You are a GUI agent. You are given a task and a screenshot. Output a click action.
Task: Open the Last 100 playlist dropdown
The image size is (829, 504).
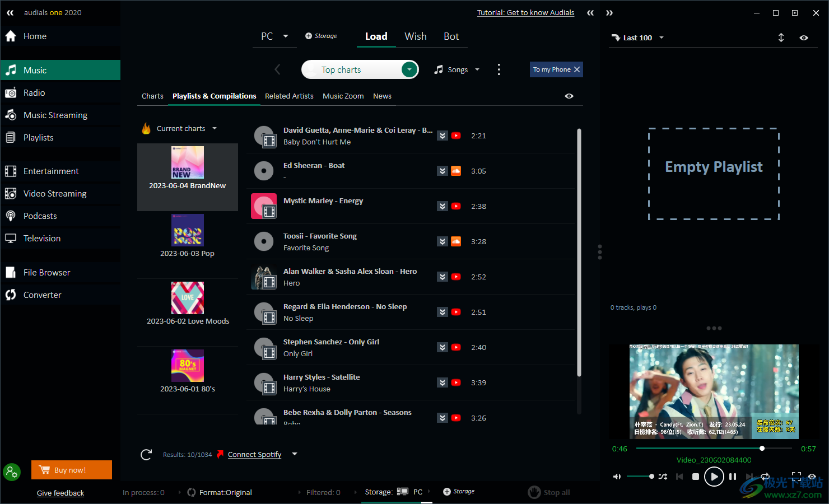[x=662, y=38]
